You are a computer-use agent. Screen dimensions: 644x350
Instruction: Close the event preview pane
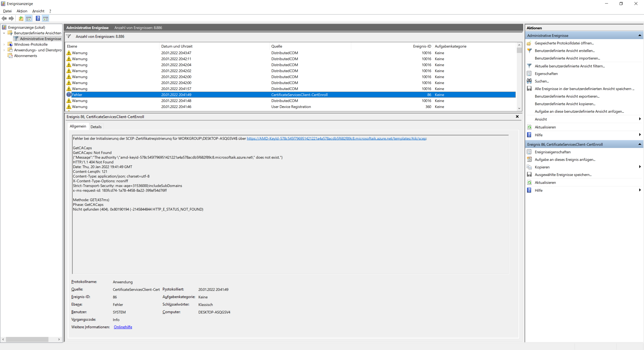click(517, 116)
